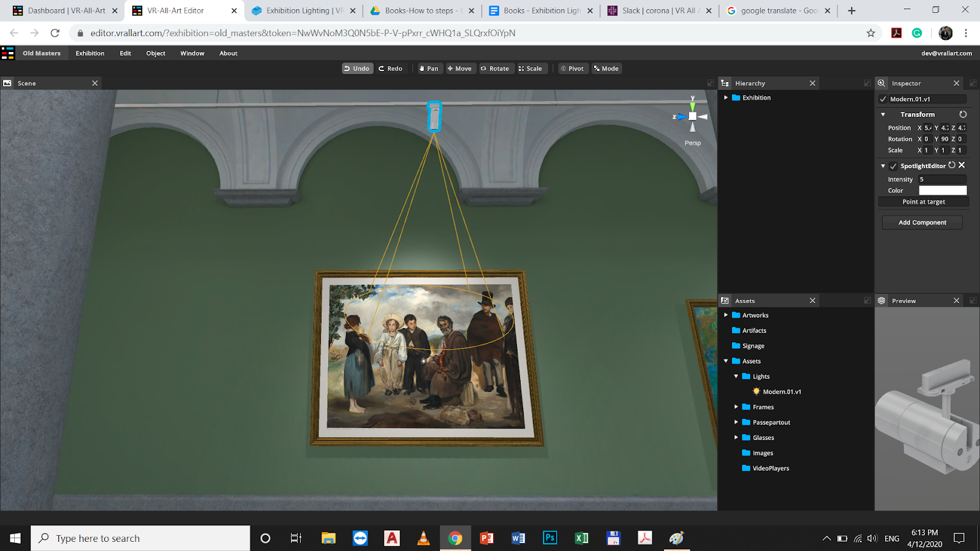Screen dimensions: 980x551
Task: Reset the Transform component values
Action: (x=963, y=114)
